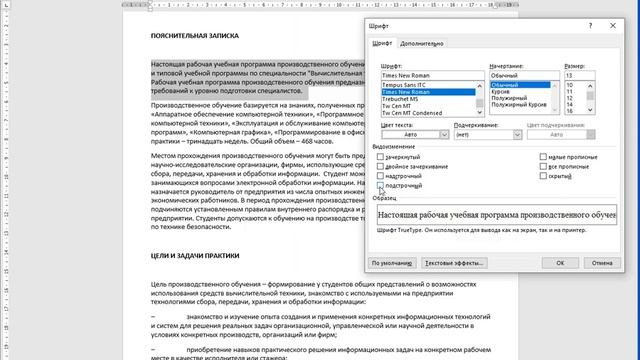640x360 pixels.
Task: Close the Шрифт dialog with X
Action: click(x=613, y=26)
